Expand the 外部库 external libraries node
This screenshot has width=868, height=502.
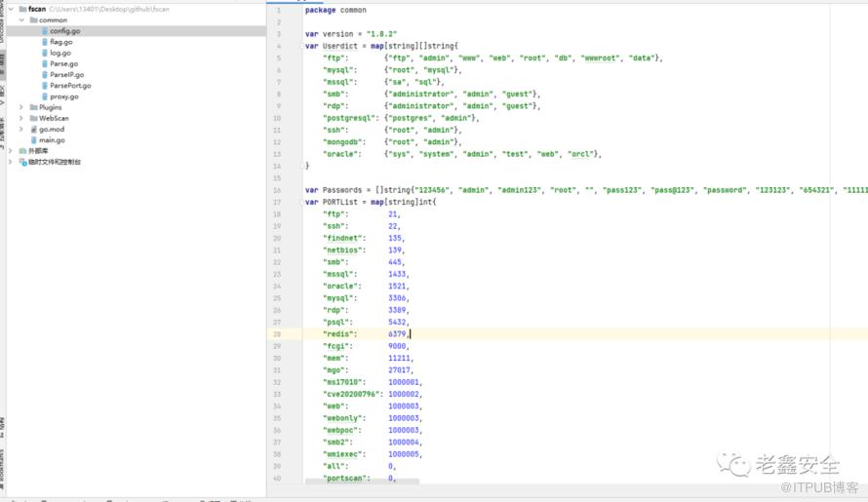[11, 151]
